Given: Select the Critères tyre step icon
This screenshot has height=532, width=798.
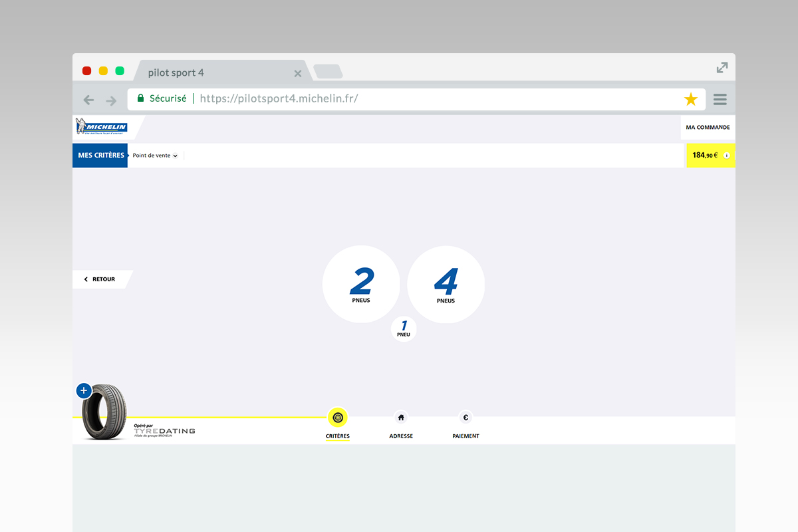Looking at the screenshot, I should [x=338, y=418].
